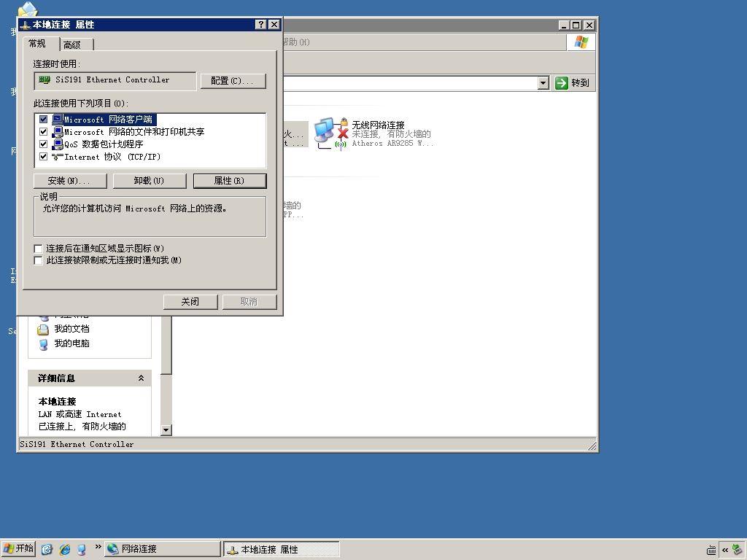Image resolution: width=747 pixels, height=560 pixels.
Task: Click the TCP/IP protocol icon
Action: [x=57, y=157]
